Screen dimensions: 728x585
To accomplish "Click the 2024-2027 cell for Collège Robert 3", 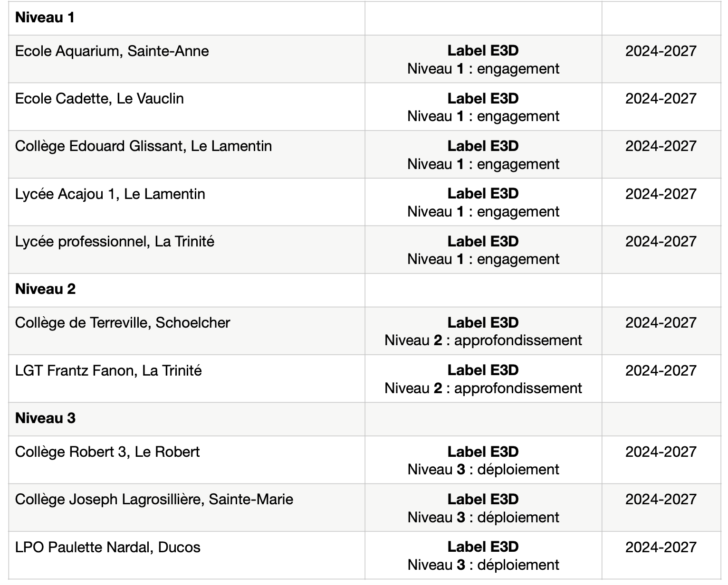I will click(x=661, y=460).
